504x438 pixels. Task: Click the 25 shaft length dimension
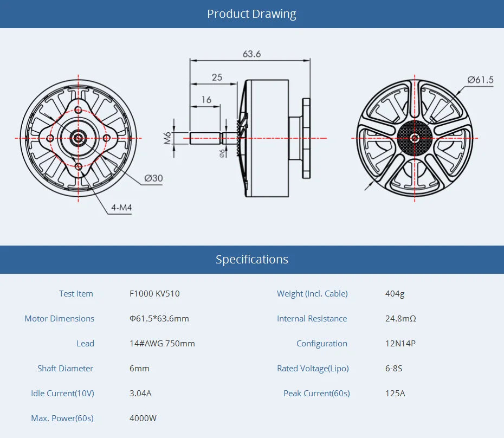[217, 78]
